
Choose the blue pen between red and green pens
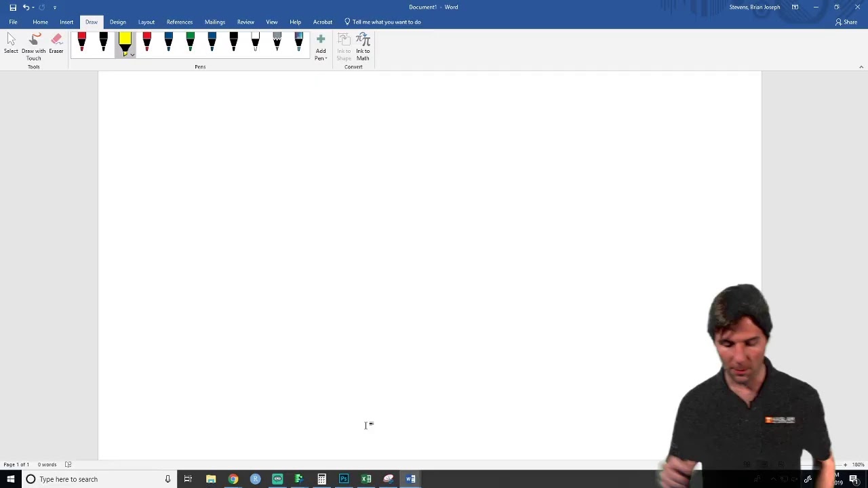[x=169, y=42]
